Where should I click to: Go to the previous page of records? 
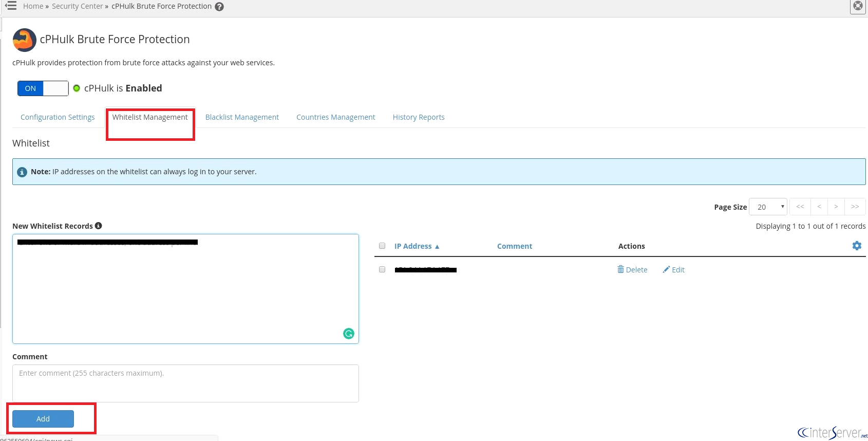click(x=819, y=207)
